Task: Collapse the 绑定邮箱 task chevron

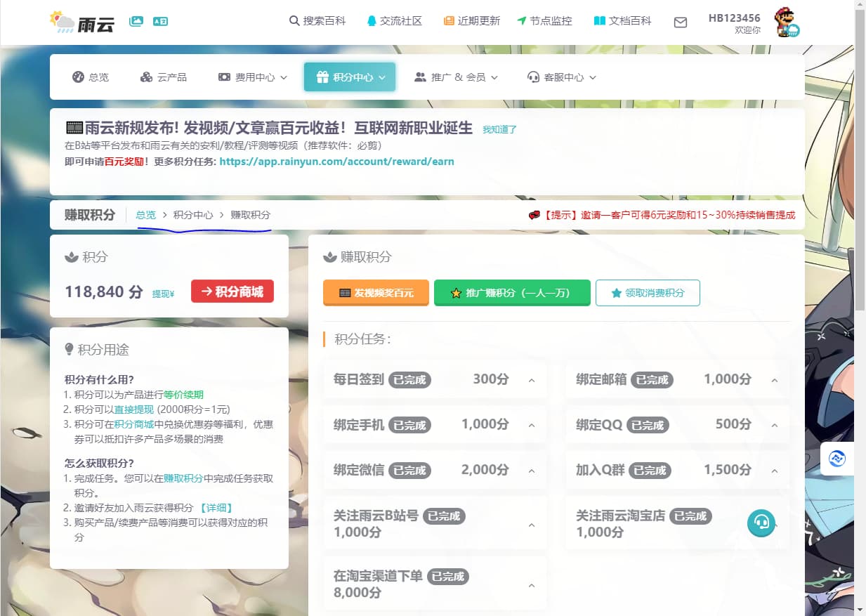Action: [775, 380]
